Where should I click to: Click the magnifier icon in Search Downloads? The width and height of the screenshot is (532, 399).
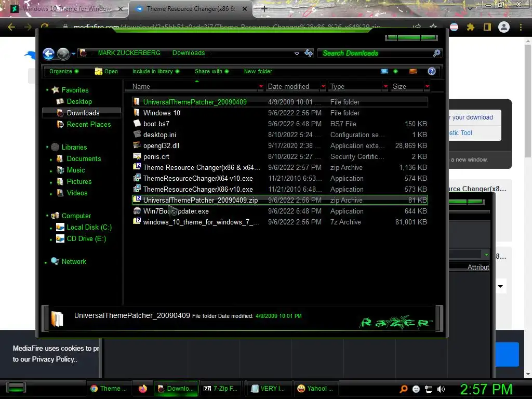[436, 53]
